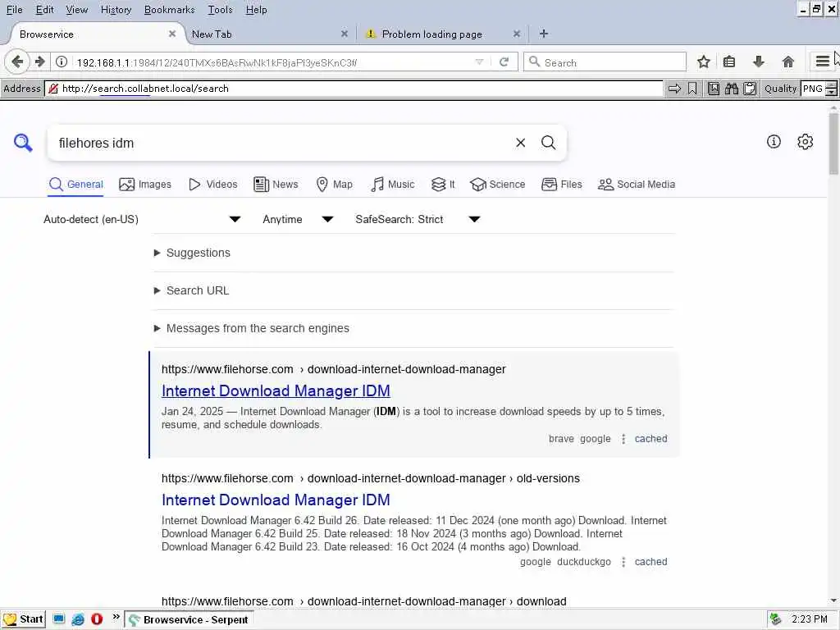This screenshot has height=630, width=840.
Task: Close the Problem loading page tab
Action: [x=517, y=34]
